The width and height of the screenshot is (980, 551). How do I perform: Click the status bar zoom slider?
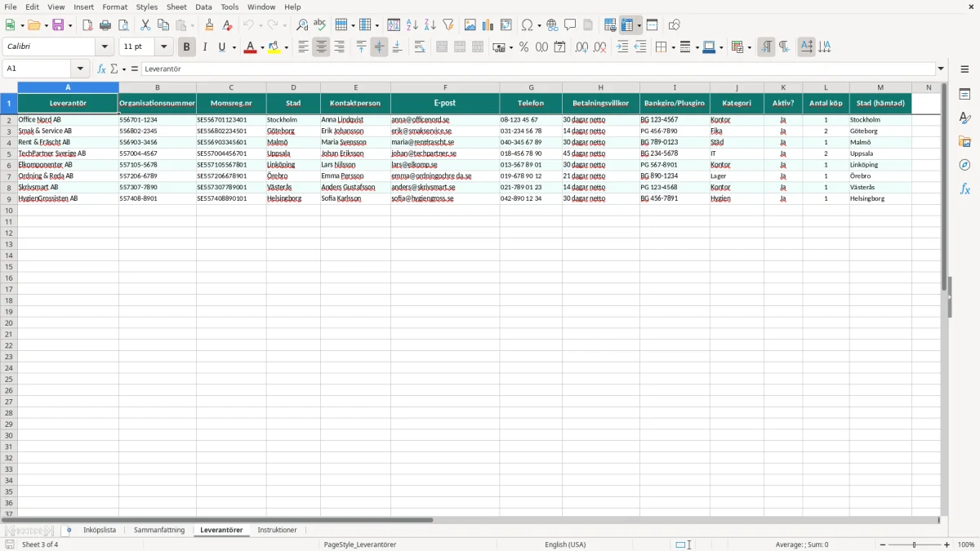tap(914, 544)
